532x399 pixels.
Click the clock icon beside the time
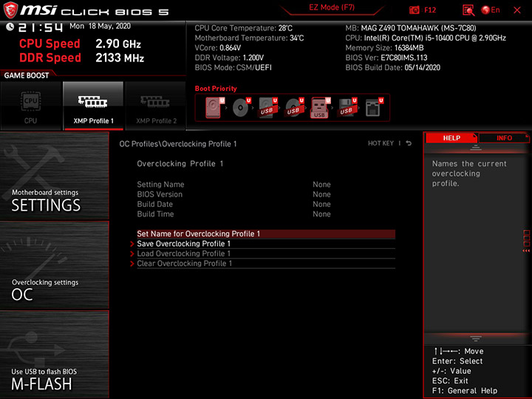pyautogui.click(x=10, y=27)
